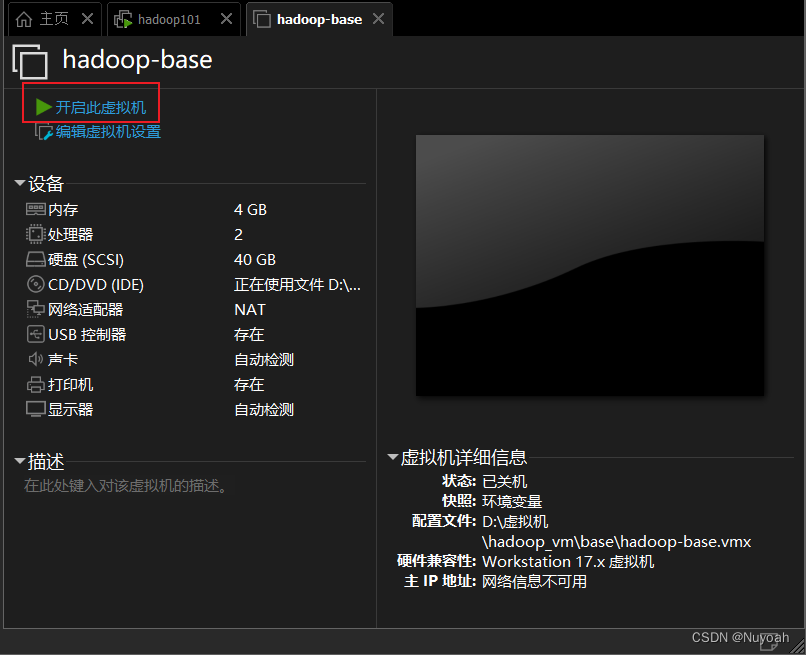The image size is (806, 655).
Task: Click the NAT network value
Action: pyautogui.click(x=250, y=310)
